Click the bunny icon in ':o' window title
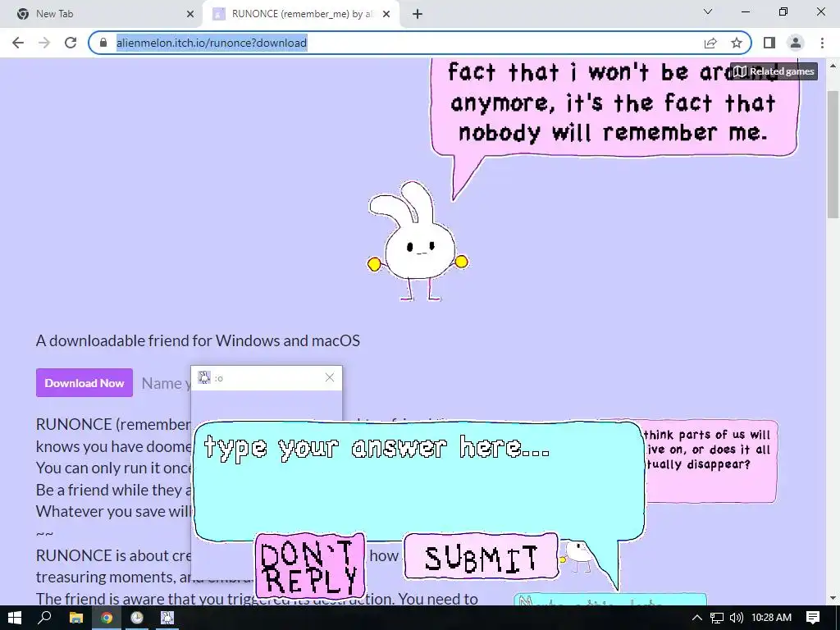The height and width of the screenshot is (630, 840). tap(204, 377)
